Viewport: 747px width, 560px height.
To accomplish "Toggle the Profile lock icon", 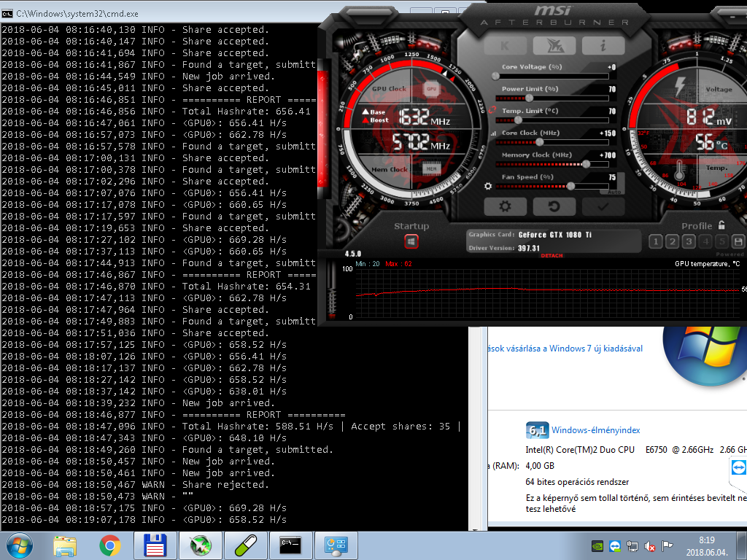I will (721, 225).
